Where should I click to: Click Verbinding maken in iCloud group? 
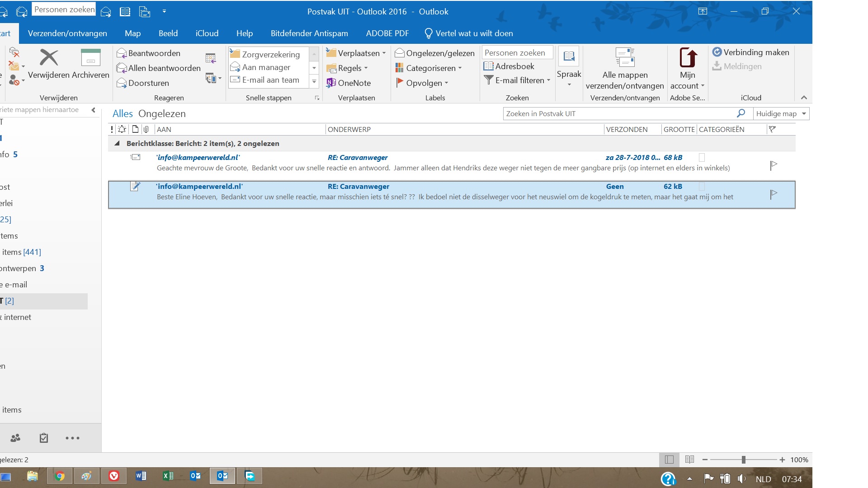tap(751, 52)
